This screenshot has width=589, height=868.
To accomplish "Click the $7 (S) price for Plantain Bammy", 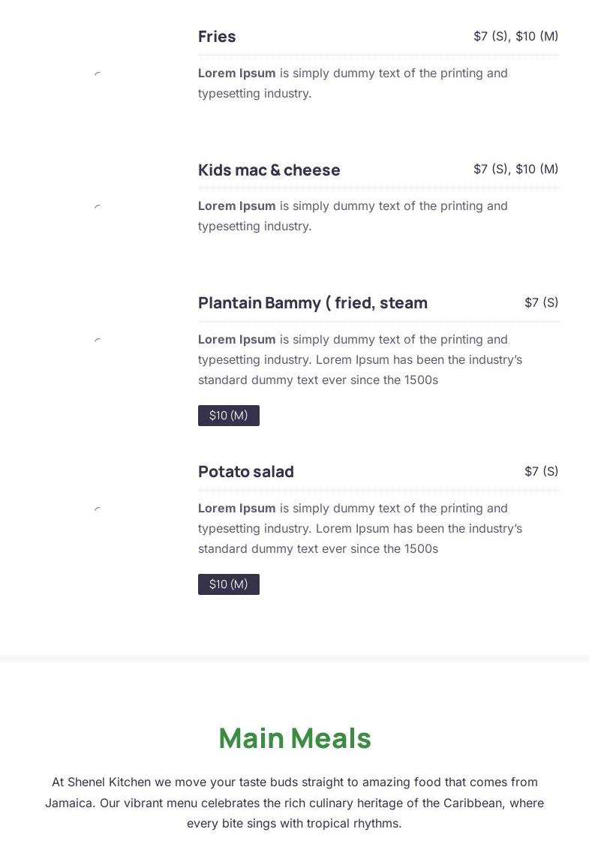I will [x=541, y=302].
